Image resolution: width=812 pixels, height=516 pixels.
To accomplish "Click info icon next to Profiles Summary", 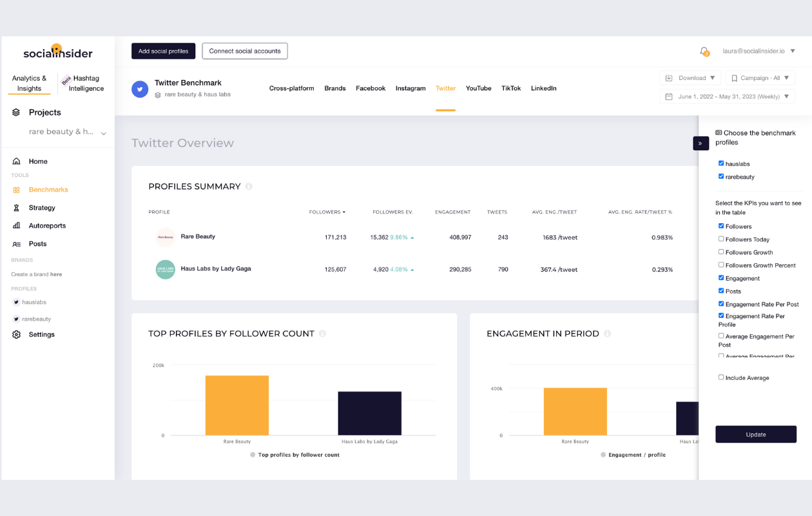I will click(x=249, y=186).
